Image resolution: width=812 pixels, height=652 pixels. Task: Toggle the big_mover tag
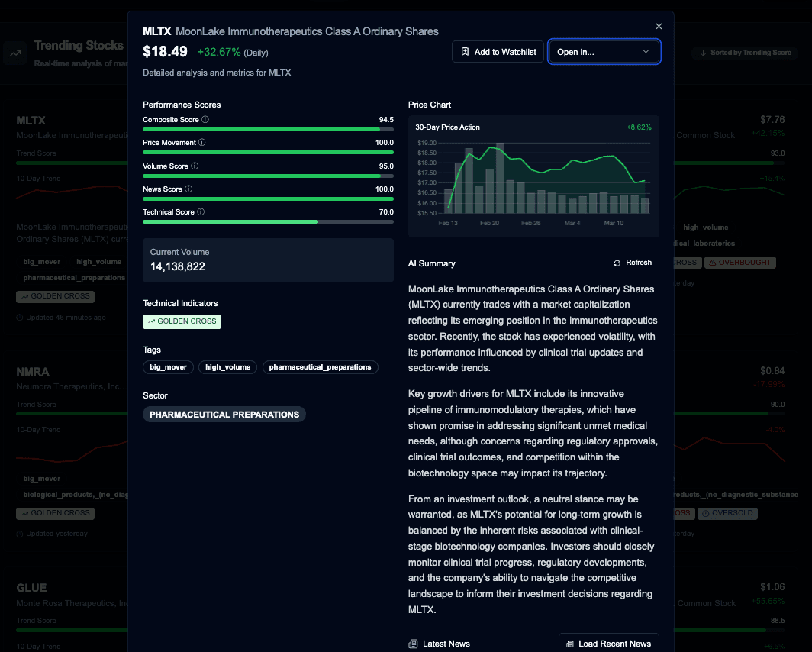[x=168, y=367]
